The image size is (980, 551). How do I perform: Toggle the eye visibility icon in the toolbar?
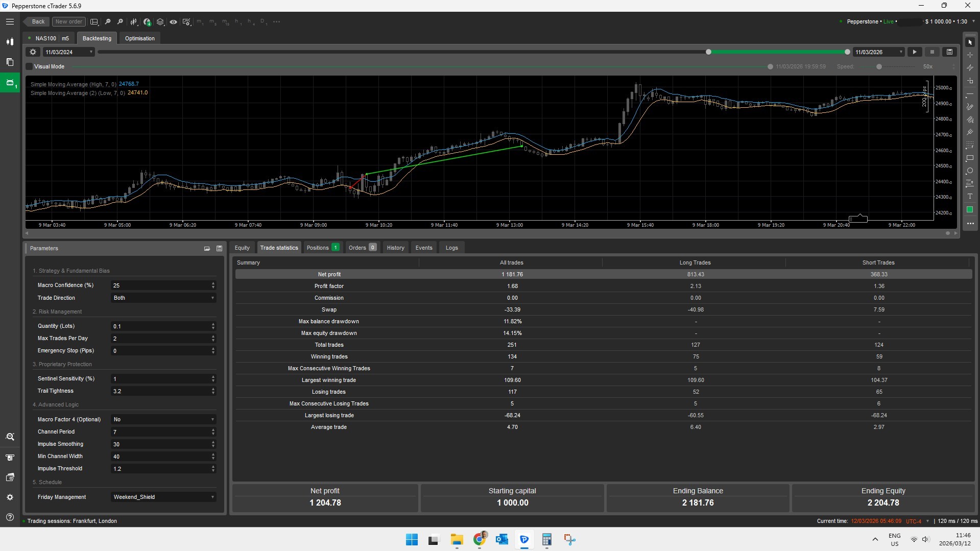[173, 21]
